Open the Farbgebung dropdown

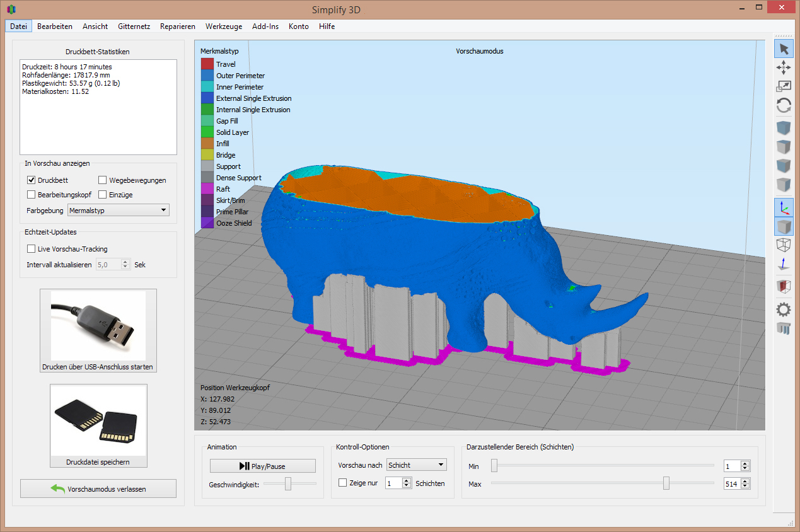(x=119, y=210)
